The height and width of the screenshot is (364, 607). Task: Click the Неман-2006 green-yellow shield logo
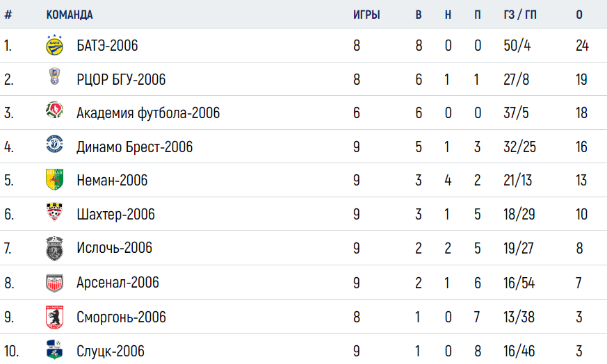click(x=55, y=179)
